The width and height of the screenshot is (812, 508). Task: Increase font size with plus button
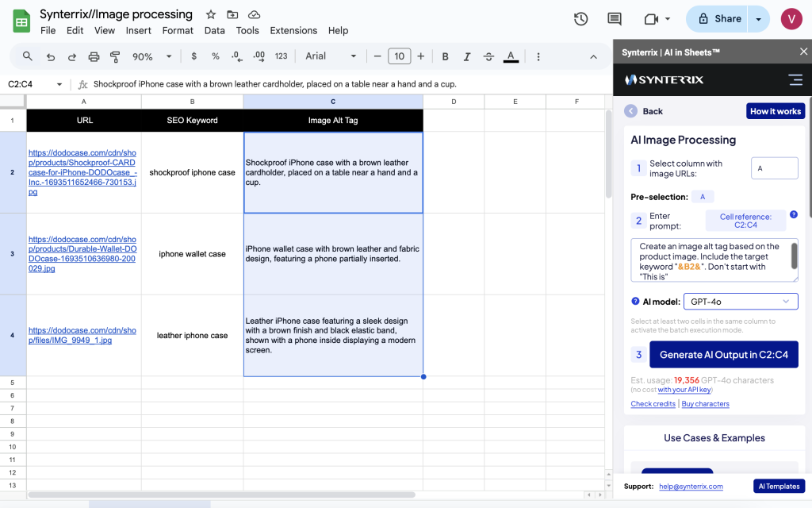click(x=421, y=56)
